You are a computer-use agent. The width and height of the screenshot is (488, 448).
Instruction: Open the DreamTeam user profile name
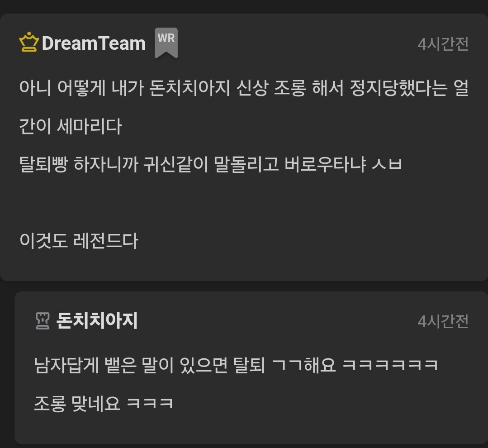pyautogui.click(x=93, y=43)
